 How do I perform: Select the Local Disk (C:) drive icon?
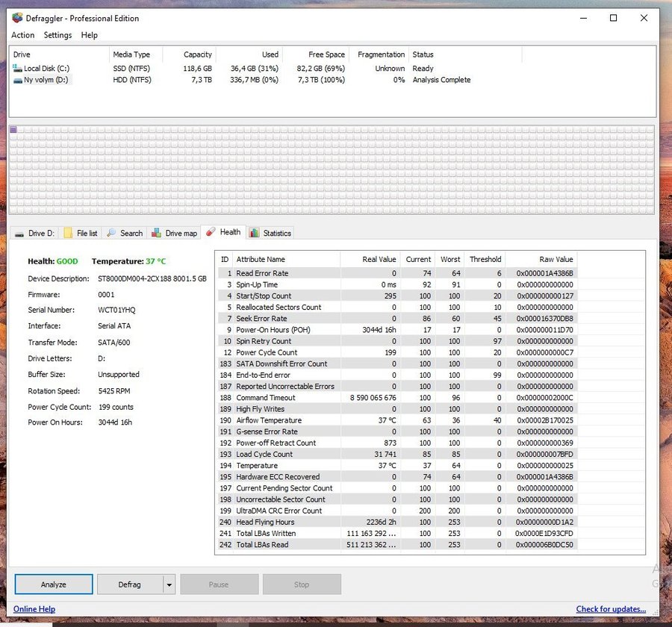(x=18, y=69)
